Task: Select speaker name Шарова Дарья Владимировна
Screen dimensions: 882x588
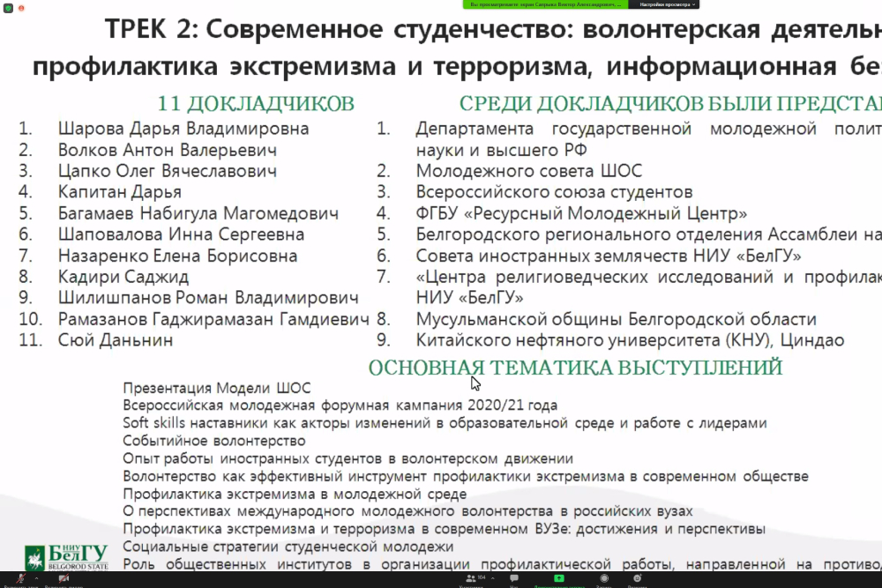Action: coord(183,129)
